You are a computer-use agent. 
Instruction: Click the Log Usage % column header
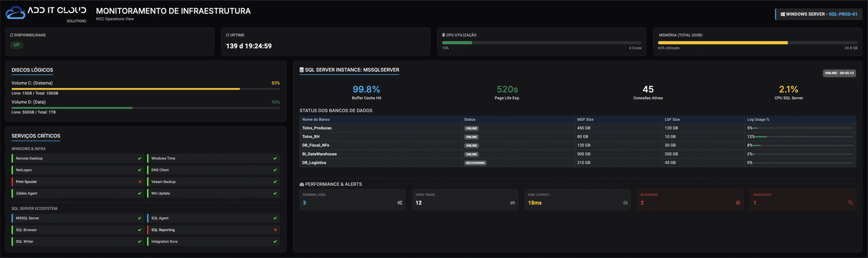(758, 119)
